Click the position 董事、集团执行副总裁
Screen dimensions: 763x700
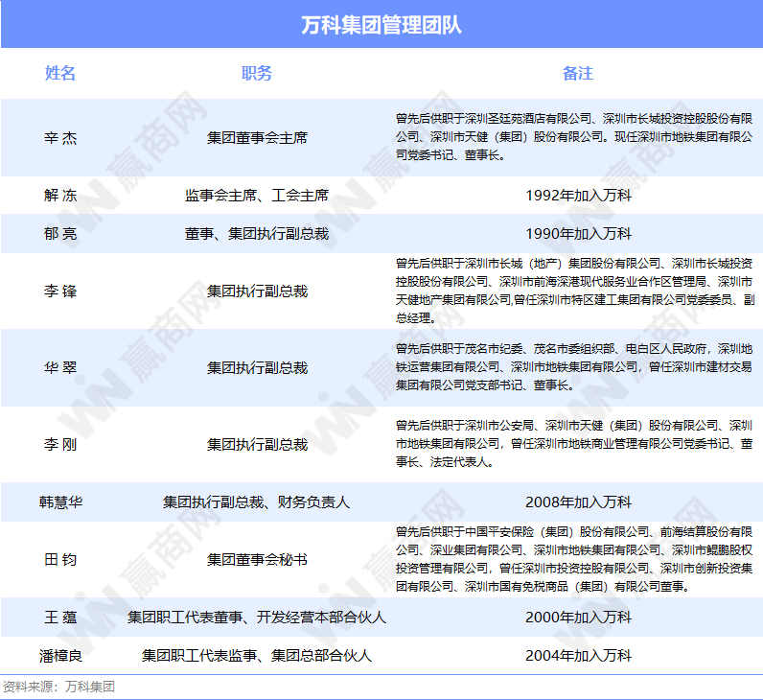tap(257, 234)
